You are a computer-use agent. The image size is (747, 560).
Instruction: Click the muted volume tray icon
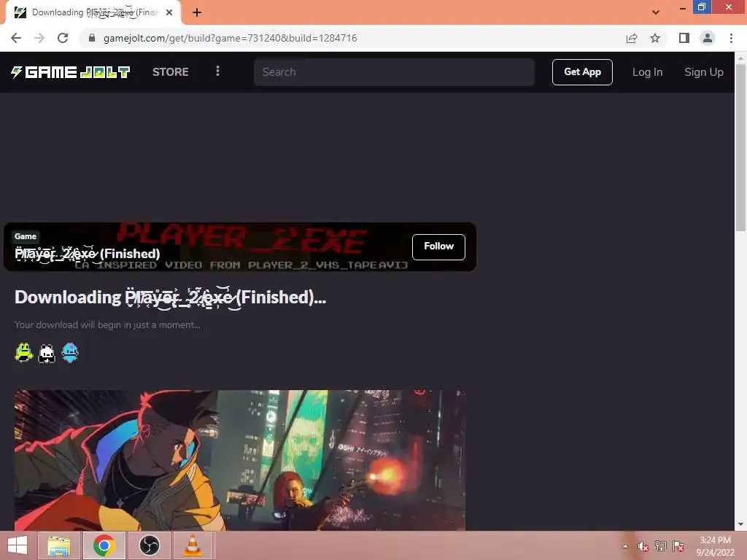tap(643, 546)
